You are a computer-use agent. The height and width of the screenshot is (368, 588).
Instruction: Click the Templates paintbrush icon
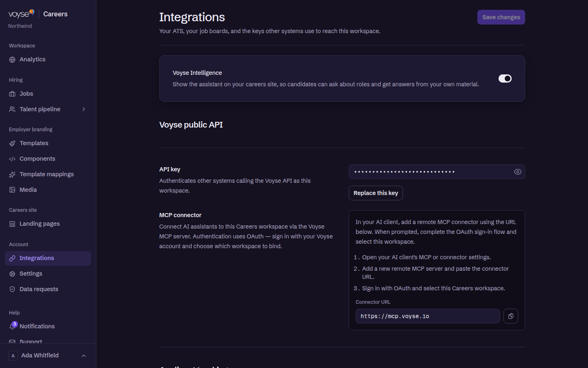pyautogui.click(x=12, y=144)
